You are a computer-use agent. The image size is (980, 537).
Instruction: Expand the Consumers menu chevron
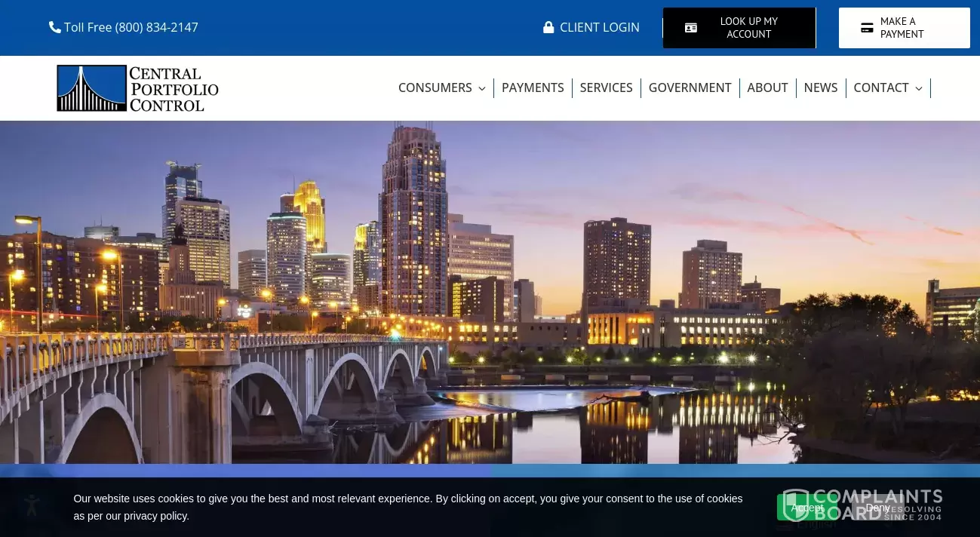(x=482, y=88)
